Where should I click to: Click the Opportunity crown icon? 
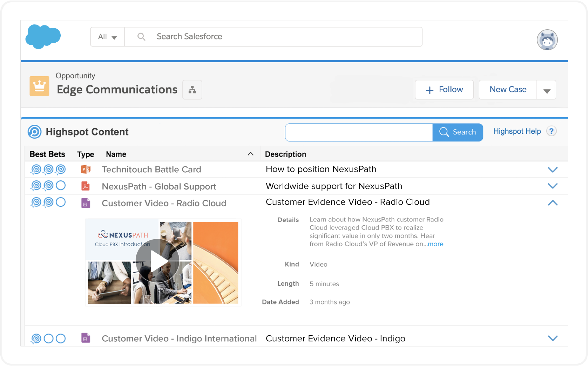pyautogui.click(x=39, y=86)
